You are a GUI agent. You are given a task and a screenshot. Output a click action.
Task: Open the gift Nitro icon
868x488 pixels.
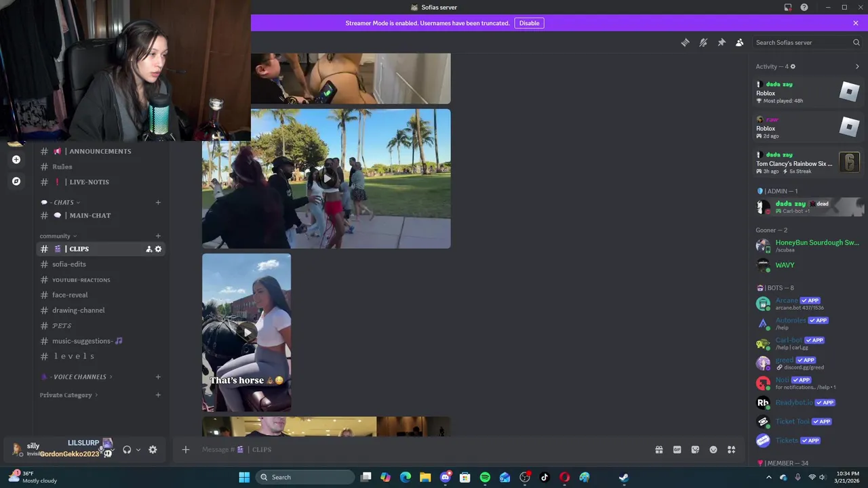tap(658, 449)
